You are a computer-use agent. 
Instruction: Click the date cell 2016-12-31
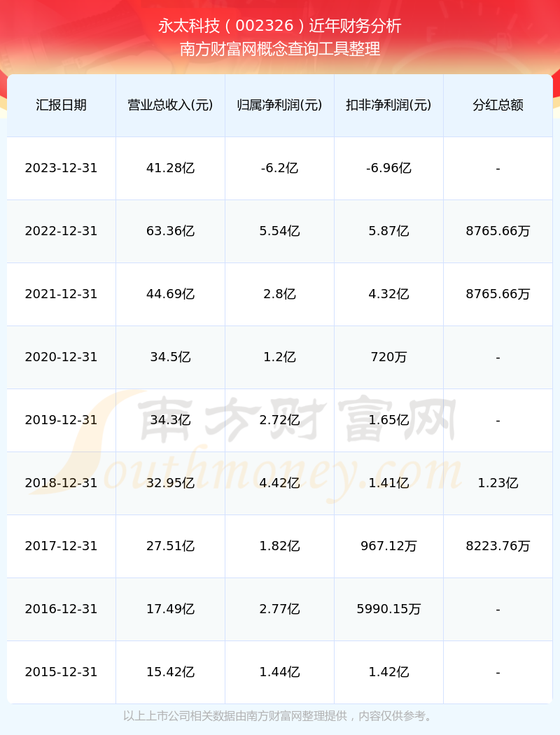coord(62,610)
